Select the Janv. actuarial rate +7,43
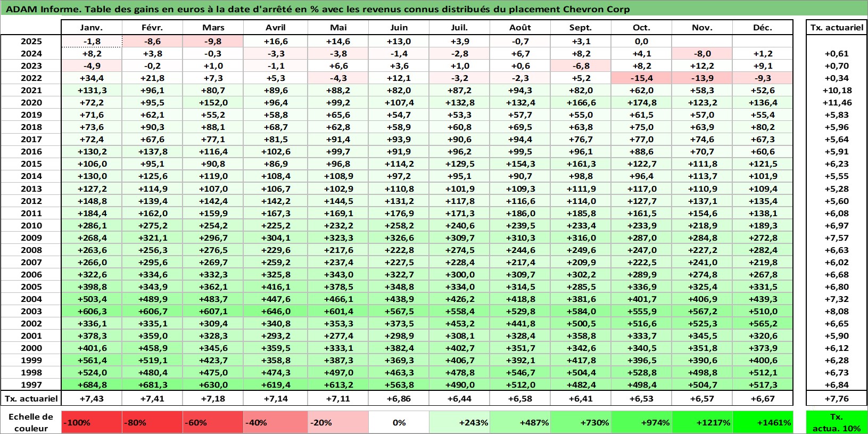Screen dimensions: 868x434 [x=92, y=398]
